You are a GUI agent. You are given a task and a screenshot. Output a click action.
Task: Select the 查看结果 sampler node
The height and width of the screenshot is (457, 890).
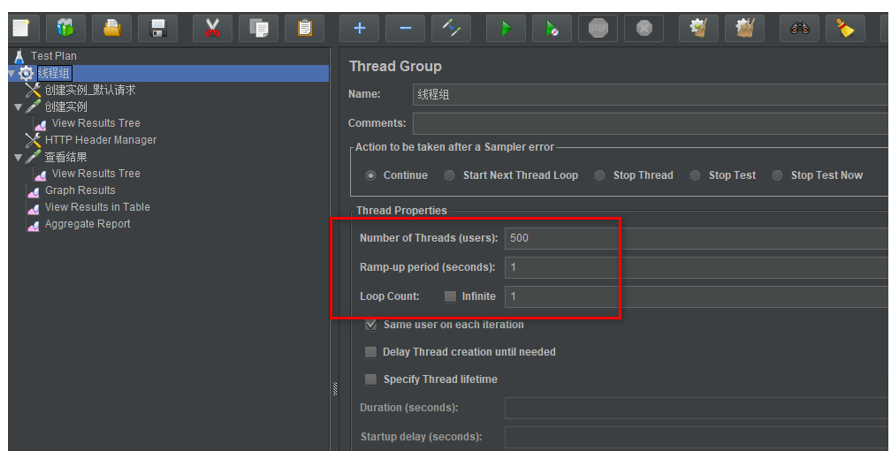pyautogui.click(x=66, y=157)
